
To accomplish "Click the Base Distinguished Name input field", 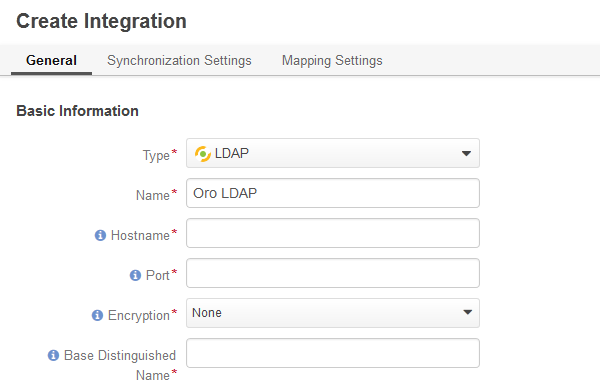I will tap(333, 353).
